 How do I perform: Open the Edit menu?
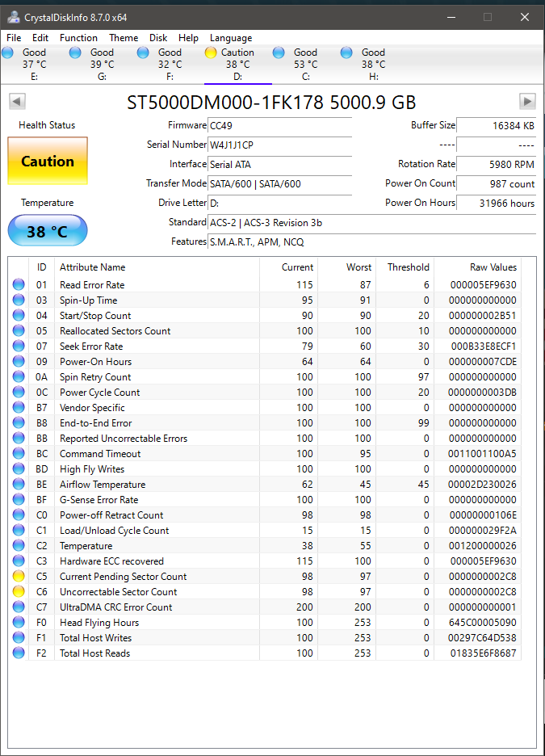(40, 38)
